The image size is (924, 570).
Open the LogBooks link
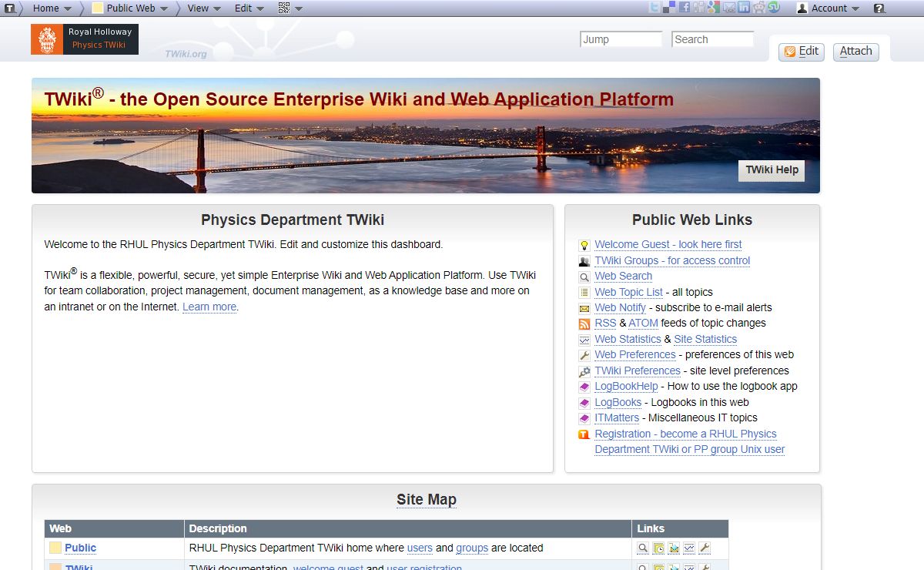click(618, 402)
